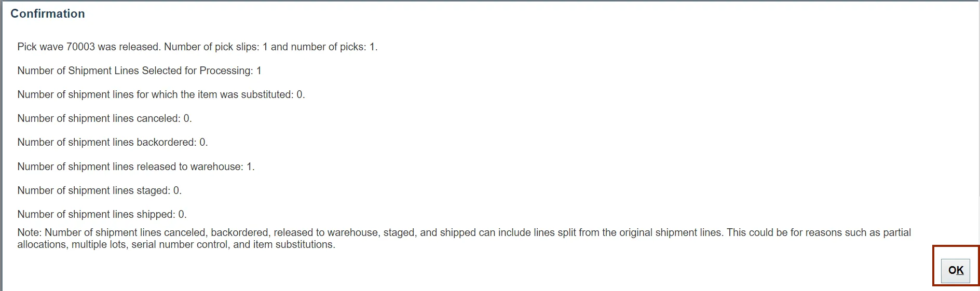The height and width of the screenshot is (291, 980).
Task: Click the Confirmation dialog title
Action: 48,13
